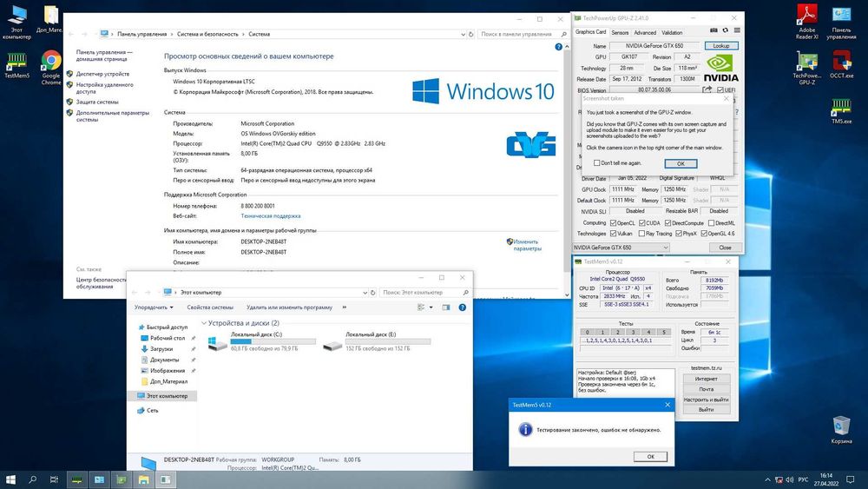Check the "Don't tell me again" checkbox
The width and height of the screenshot is (868, 489).
pos(597,162)
